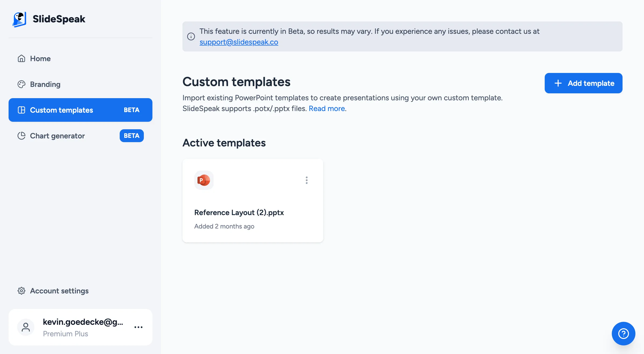Click the Active templates heading
The width and height of the screenshot is (644, 354).
(x=224, y=143)
